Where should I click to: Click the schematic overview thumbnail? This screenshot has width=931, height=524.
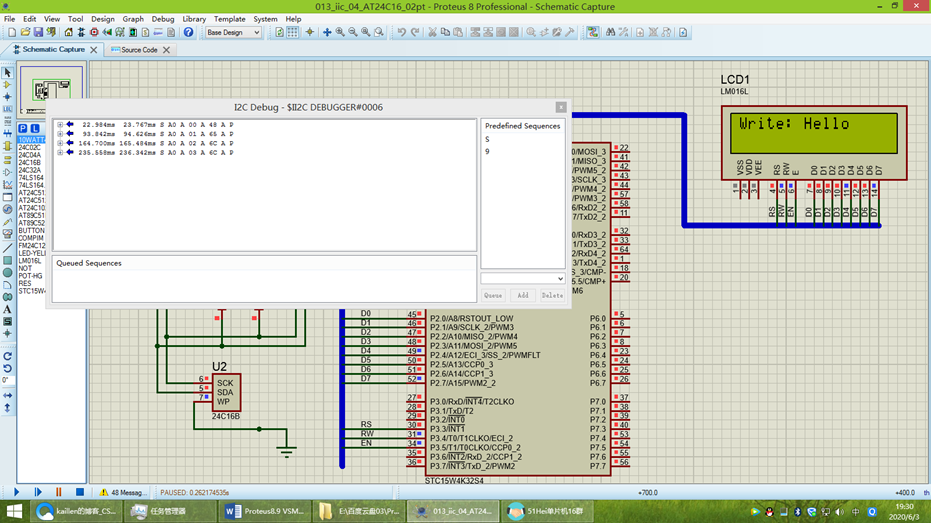(51, 90)
